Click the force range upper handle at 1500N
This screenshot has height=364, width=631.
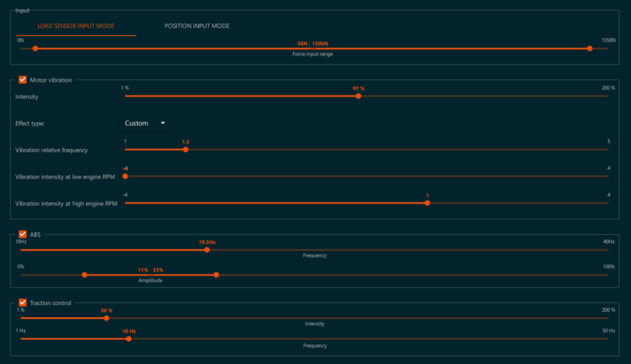coord(590,49)
